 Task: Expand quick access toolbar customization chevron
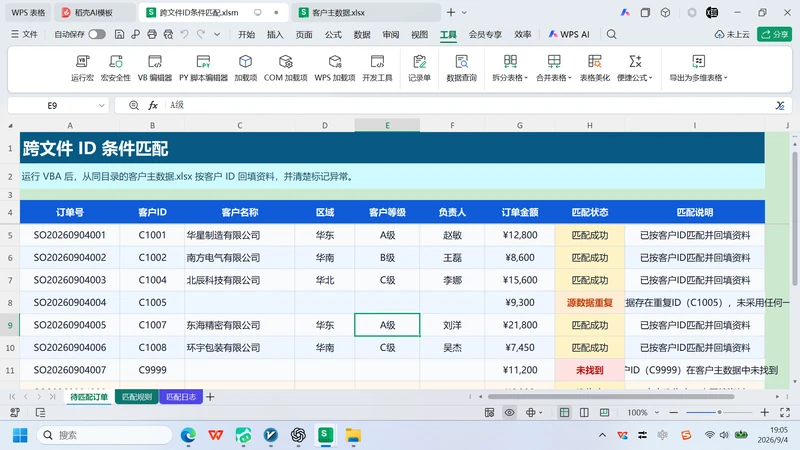pyautogui.click(x=217, y=34)
